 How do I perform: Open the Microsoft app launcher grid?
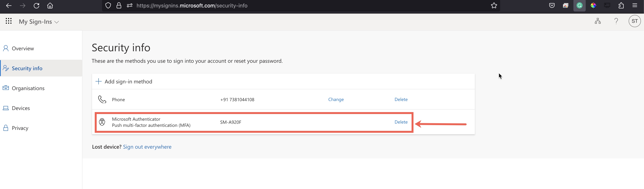[x=8, y=21]
